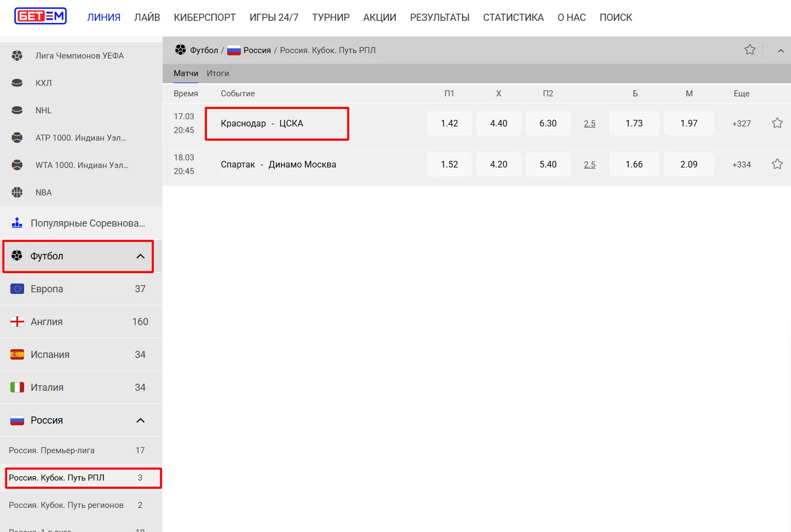
Task: Bet on П1 odds 1.42 for Краснодар
Action: [449, 124]
